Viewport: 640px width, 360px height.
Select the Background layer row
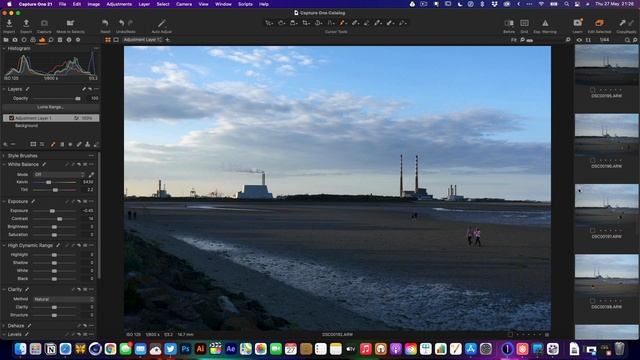(51, 126)
